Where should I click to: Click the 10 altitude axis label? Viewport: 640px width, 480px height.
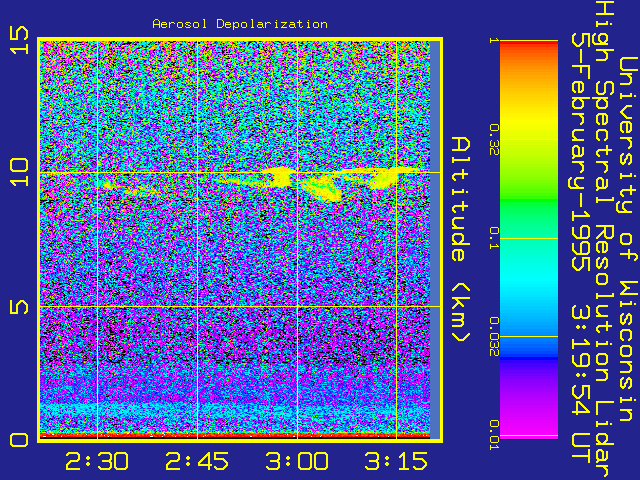[20, 172]
